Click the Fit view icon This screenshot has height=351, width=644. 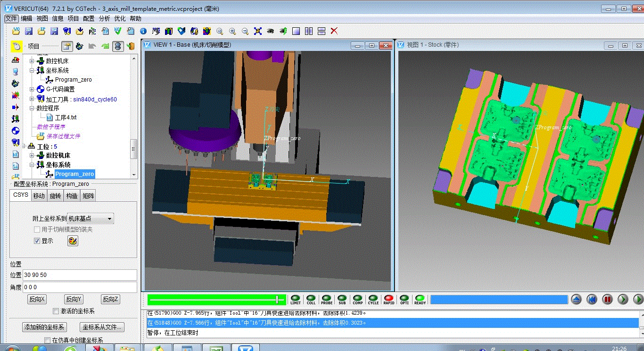click(x=258, y=31)
